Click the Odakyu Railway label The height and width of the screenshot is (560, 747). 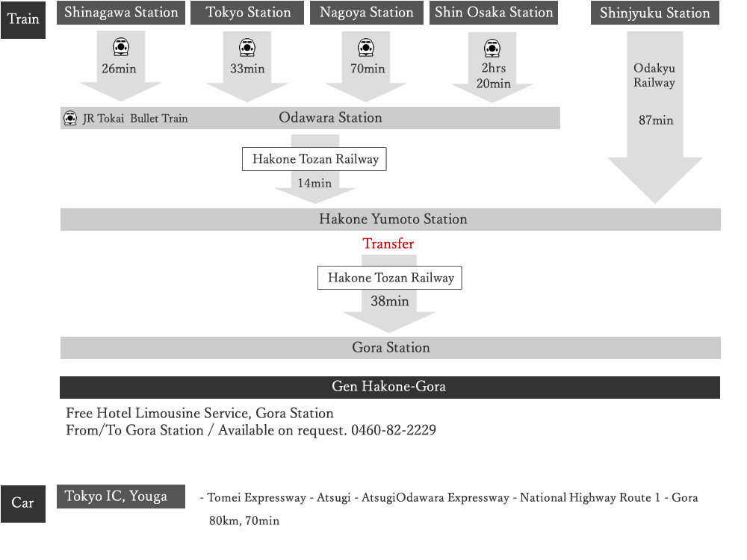(654, 75)
